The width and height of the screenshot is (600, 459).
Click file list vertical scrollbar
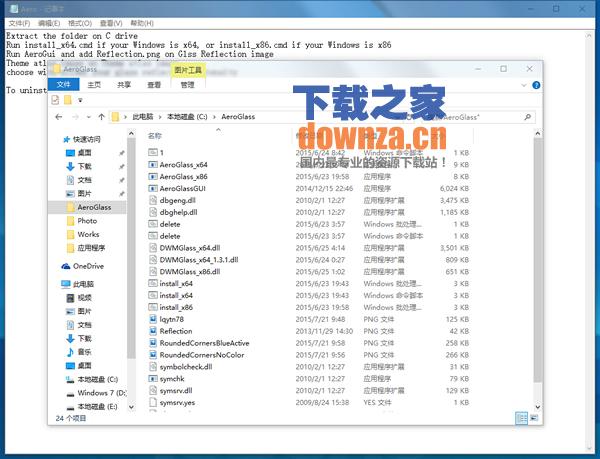538,260
